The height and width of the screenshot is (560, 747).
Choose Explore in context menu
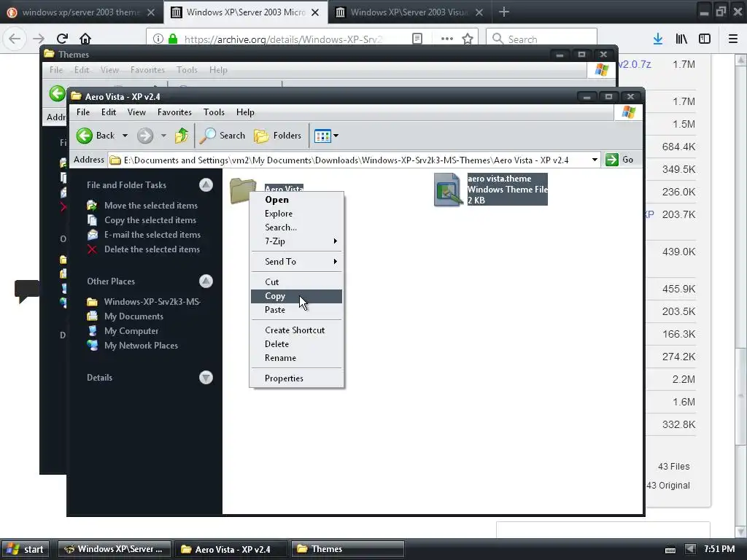pyautogui.click(x=296, y=214)
